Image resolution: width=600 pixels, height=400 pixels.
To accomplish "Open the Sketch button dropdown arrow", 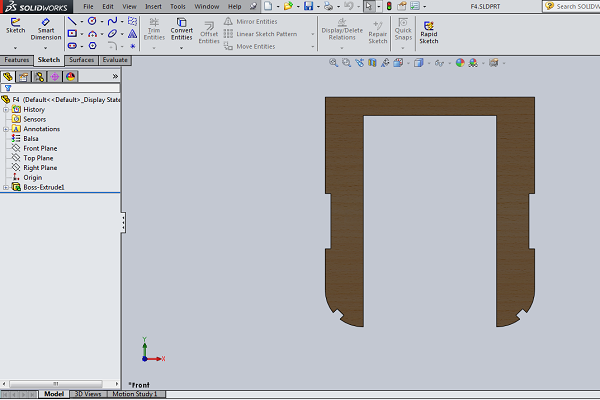I will click(x=15, y=48).
